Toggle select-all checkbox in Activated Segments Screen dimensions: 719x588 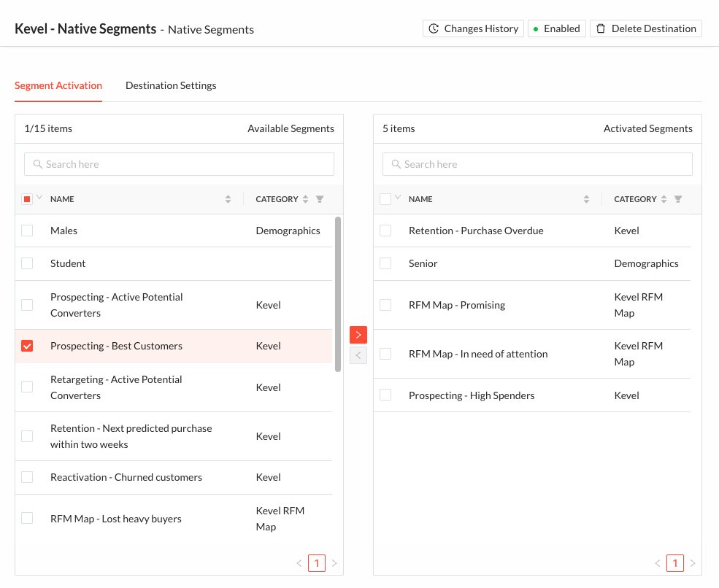click(385, 199)
